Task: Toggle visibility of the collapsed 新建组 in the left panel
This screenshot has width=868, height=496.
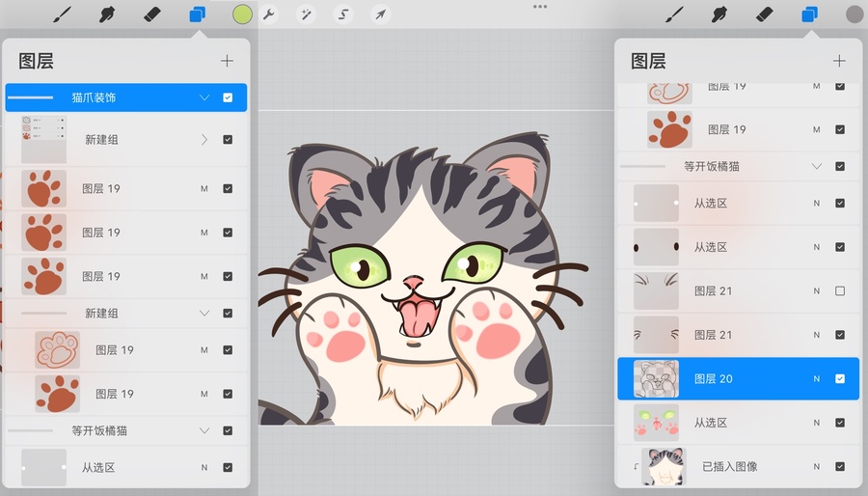Action: tap(228, 140)
